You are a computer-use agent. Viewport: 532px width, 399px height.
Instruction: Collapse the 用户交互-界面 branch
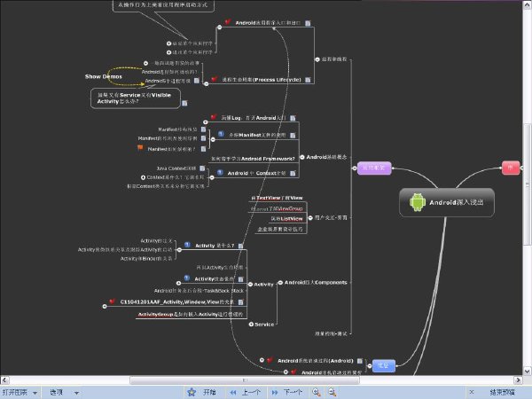[x=310, y=218]
